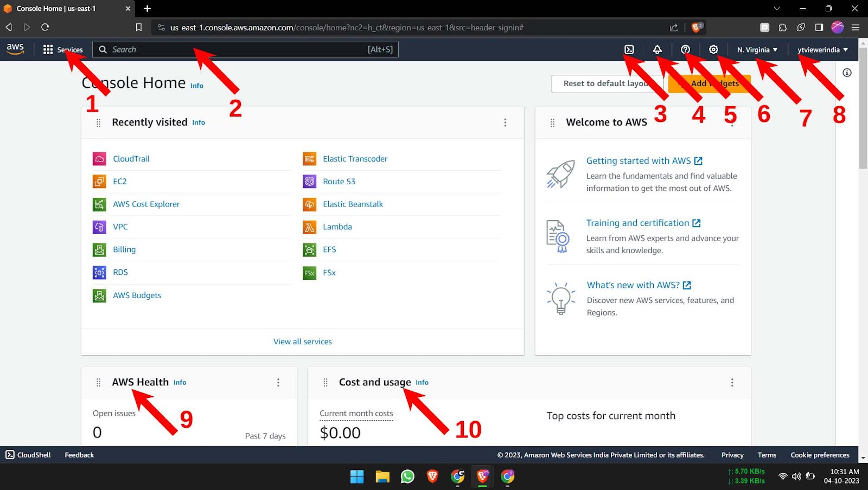Select the Console Home browser tab
The height and width of the screenshot is (490, 868).
pos(67,8)
